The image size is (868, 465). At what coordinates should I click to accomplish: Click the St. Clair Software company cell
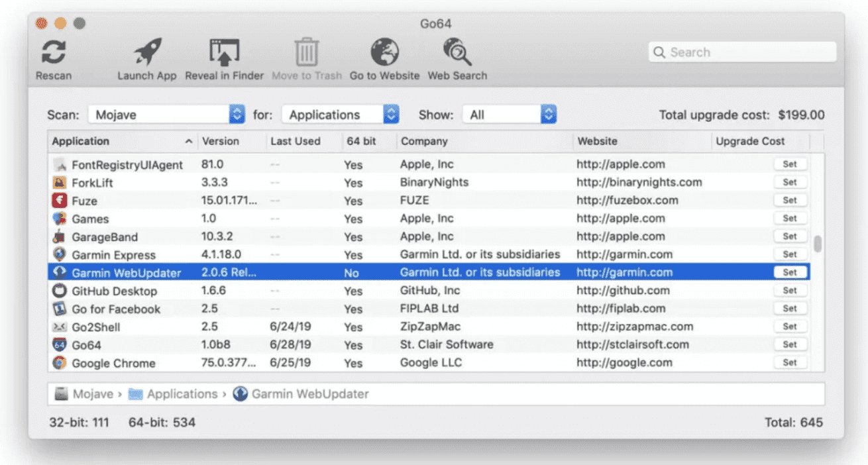coord(447,344)
